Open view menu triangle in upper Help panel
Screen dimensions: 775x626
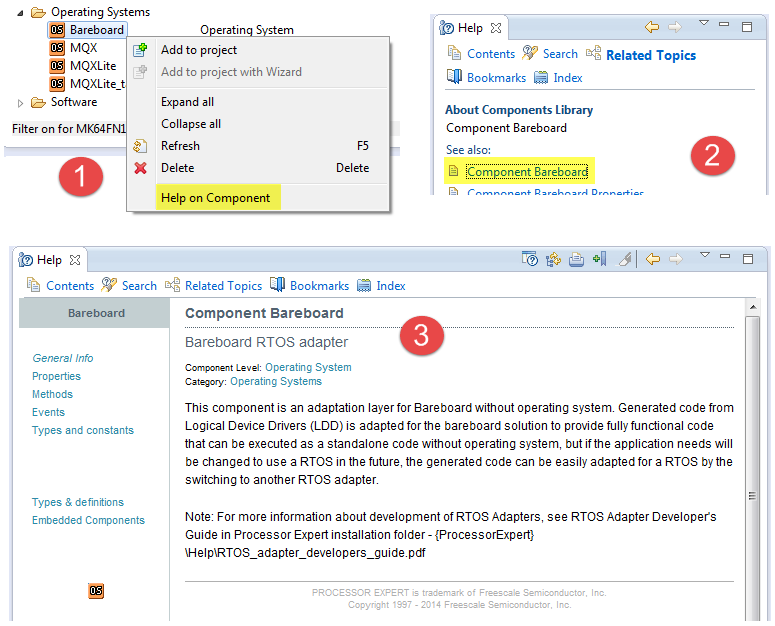tap(704, 23)
